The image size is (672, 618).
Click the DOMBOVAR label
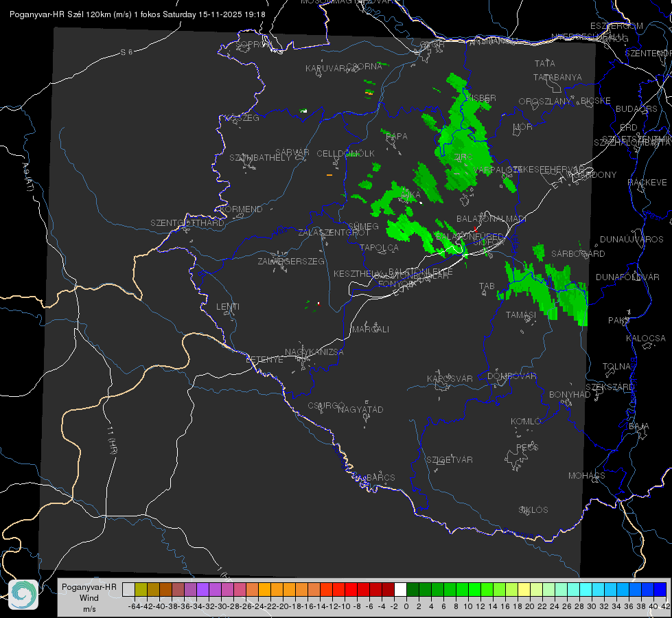click(511, 376)
